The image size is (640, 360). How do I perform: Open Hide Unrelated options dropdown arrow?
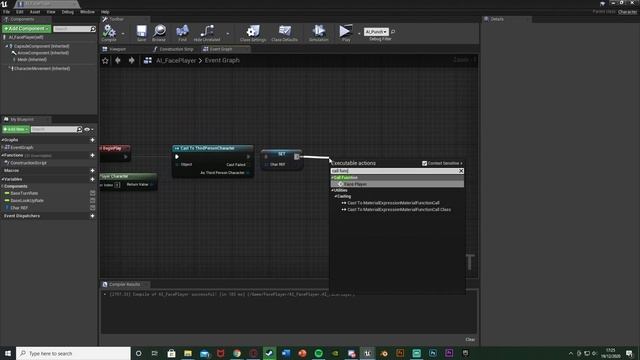tap(227, 34)
